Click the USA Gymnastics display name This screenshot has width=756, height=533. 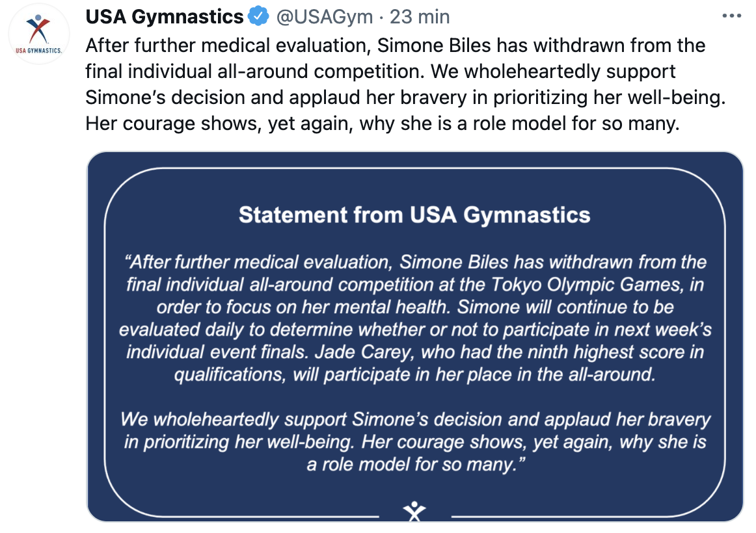pos(164,17)
